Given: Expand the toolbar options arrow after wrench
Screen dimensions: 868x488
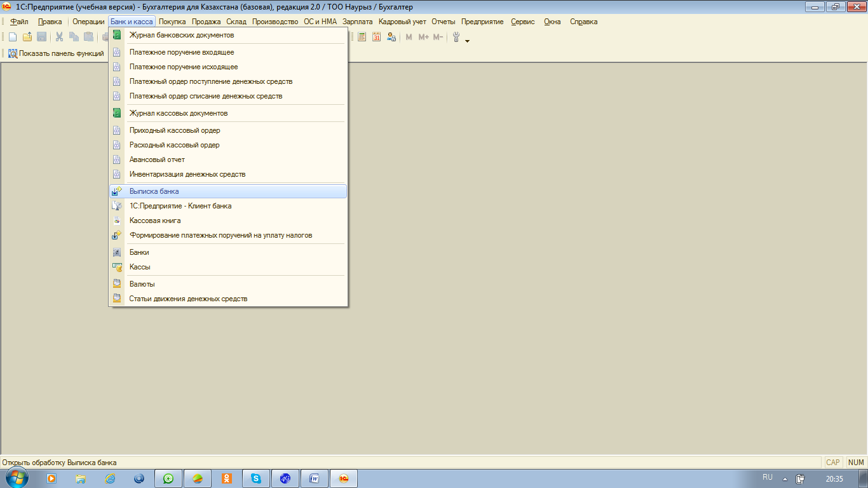Looking at the screenshot, I should (468, 41).
